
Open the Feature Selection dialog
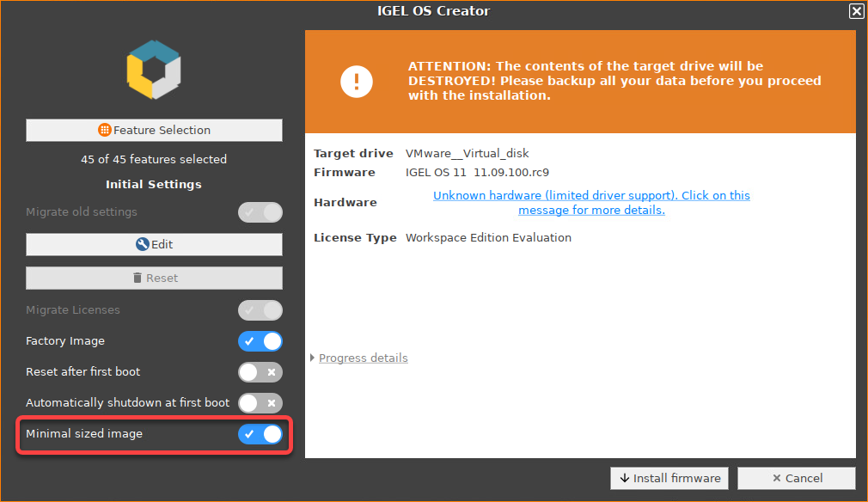155,131
